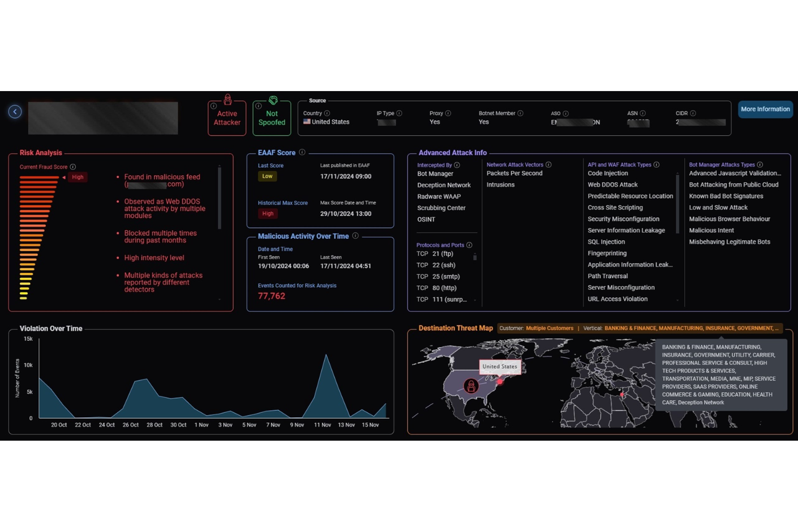Click the info icon beside Current Fraud Score
Screen dimensions: 798x532
tap(73, 167)
